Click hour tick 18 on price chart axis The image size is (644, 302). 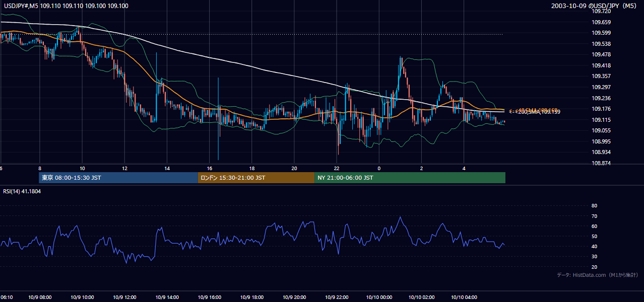click(251, 168)
